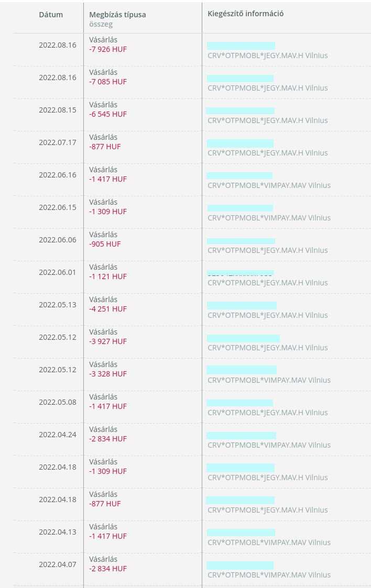
Task: Open the transaction dated 2022.08.15
Action: pos(58,110)
